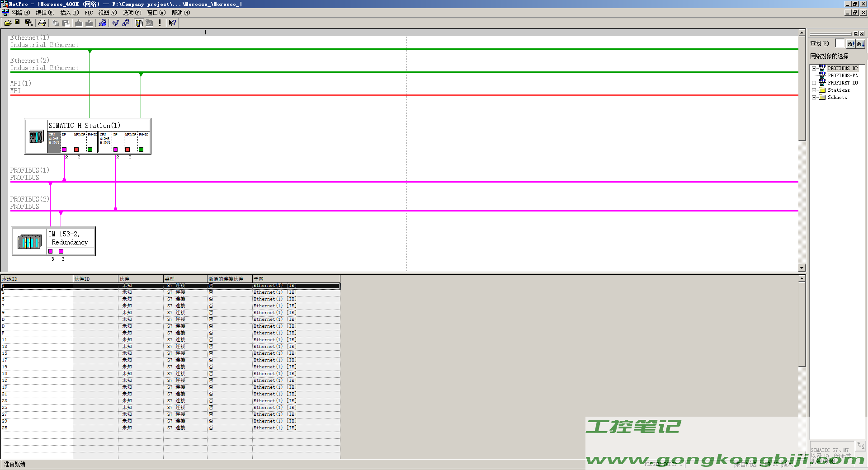This screenshot has width=868, height=470.
Task: Click the NetPro network icon in menu bar
Action: coord(5,13)
